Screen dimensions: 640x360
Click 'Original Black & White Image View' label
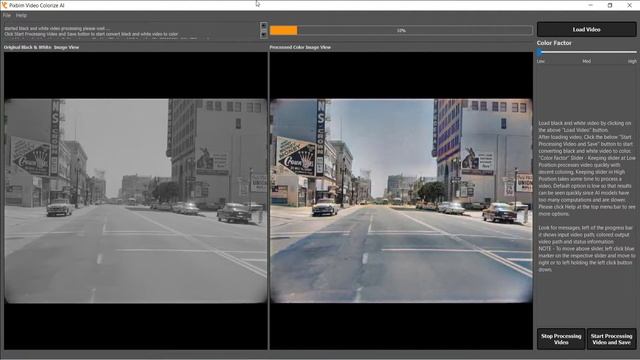(x=41, y=47)
